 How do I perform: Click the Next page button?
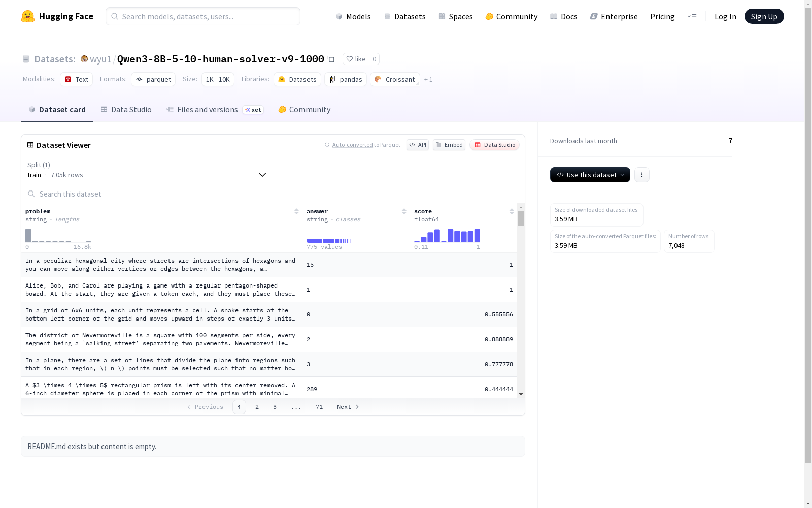[348, 407]
